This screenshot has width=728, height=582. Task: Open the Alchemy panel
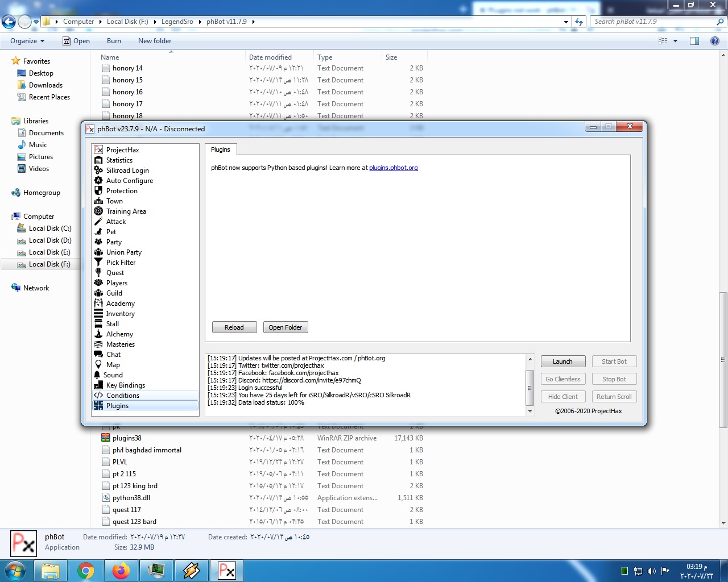point(119,334)
